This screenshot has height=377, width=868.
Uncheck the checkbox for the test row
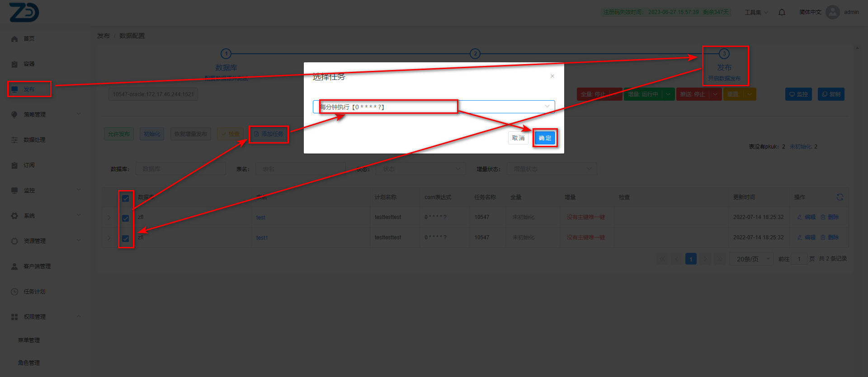126,218
